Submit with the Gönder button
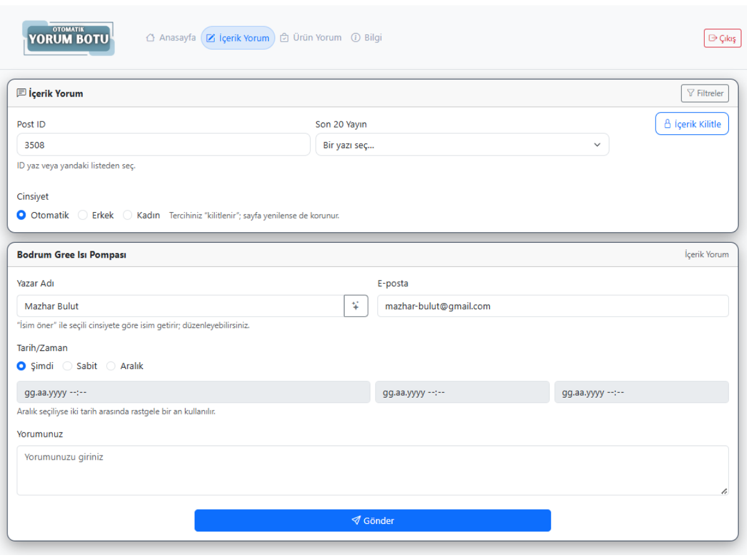Screen dimensions: 747x560 tap(372, 521)
